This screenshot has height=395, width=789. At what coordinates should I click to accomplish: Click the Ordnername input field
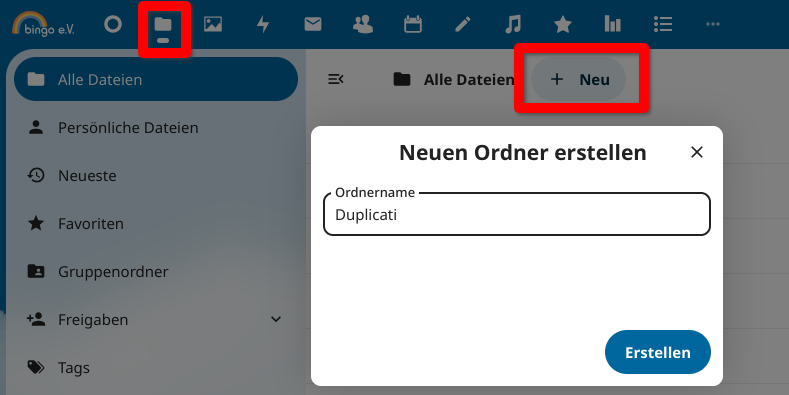(517, 215)
